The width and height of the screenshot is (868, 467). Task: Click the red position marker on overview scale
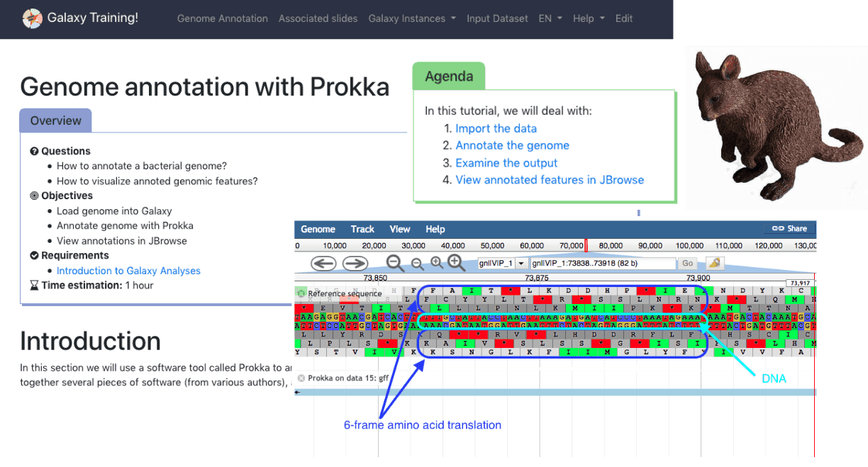586,246
